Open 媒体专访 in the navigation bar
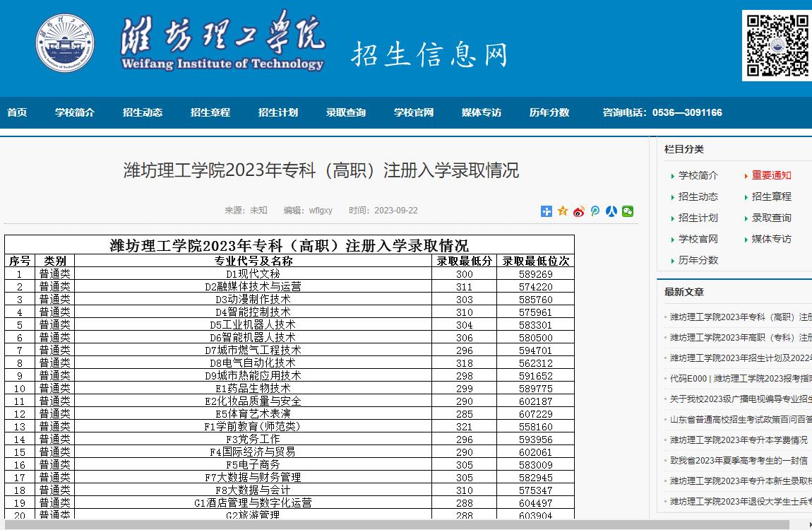This screenshot has height=530, width=812. coord(482,112)
